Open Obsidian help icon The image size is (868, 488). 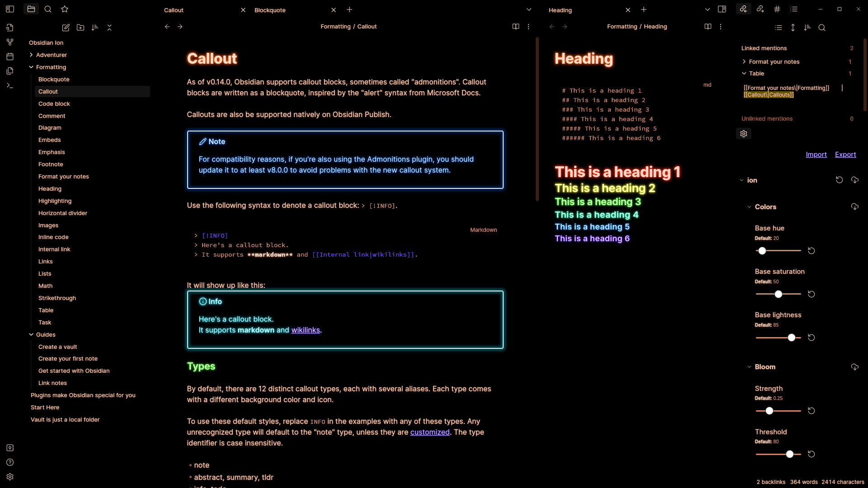coord(10,462)
